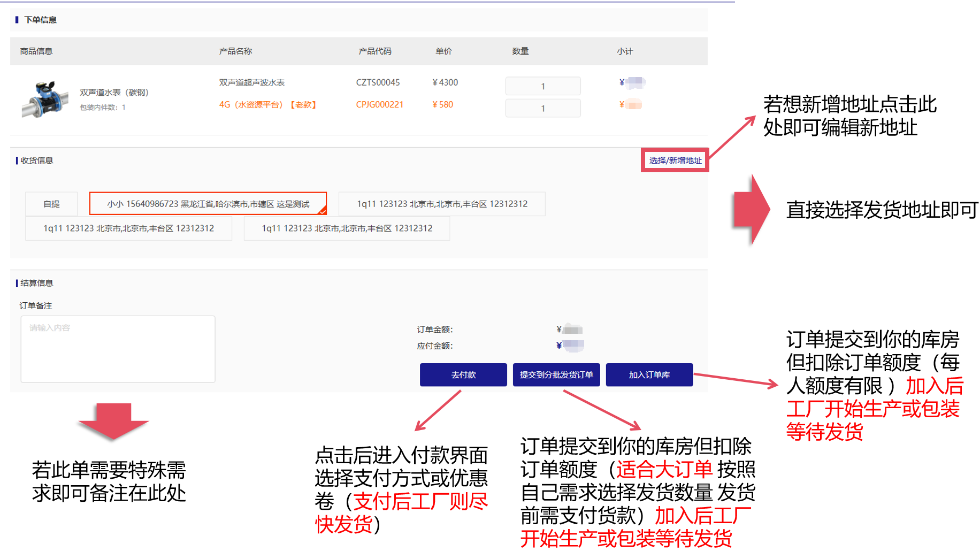Click the 提交到分批发货订单 button
980x559 pixels.
556,375
